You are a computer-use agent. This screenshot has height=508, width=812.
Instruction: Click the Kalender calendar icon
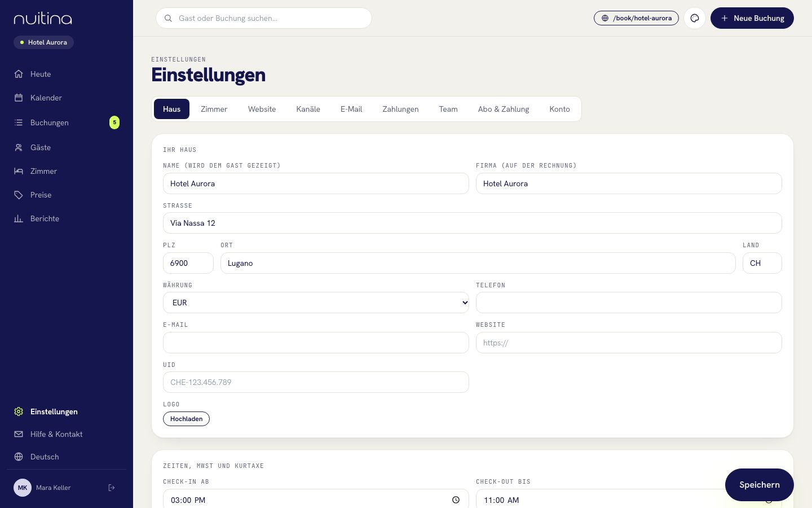19,98
